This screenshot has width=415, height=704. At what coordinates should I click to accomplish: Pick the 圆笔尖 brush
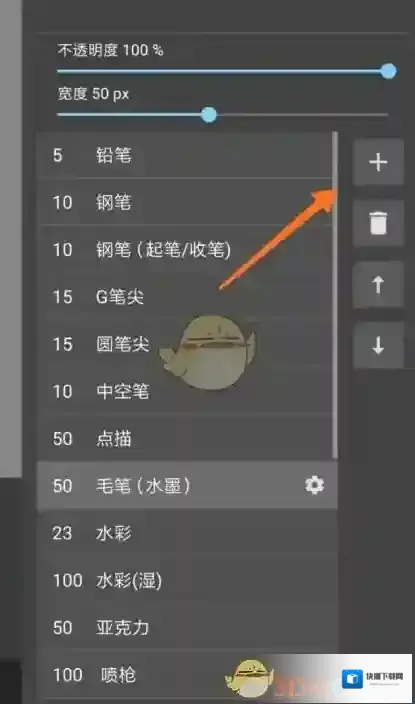click(x=185, y=344)
